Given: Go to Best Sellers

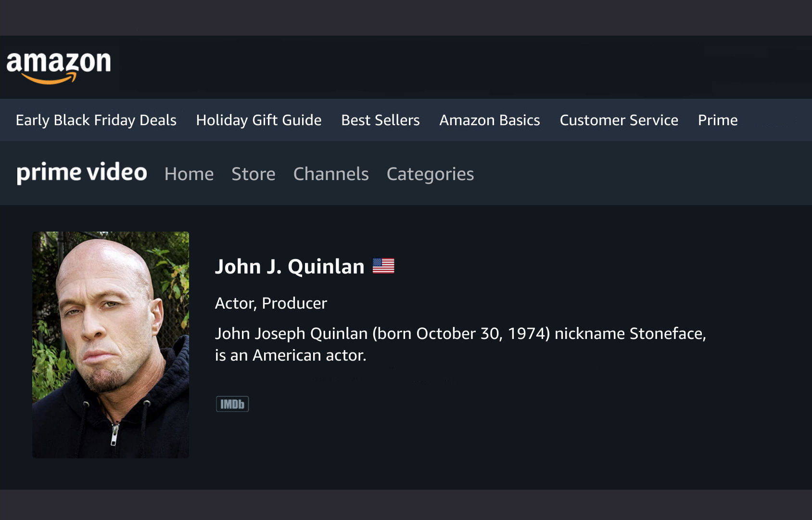Looking at the screenshot, I should click(x=381, y=120).
